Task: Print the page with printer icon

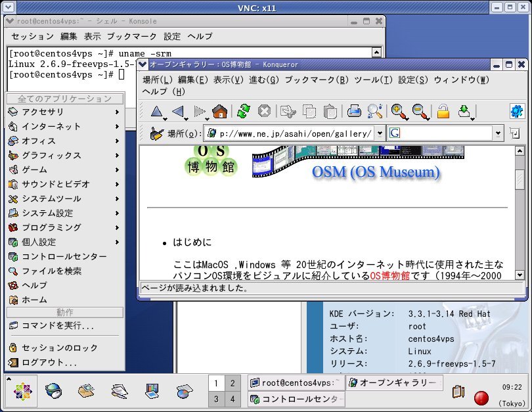Action: (354, 111)
